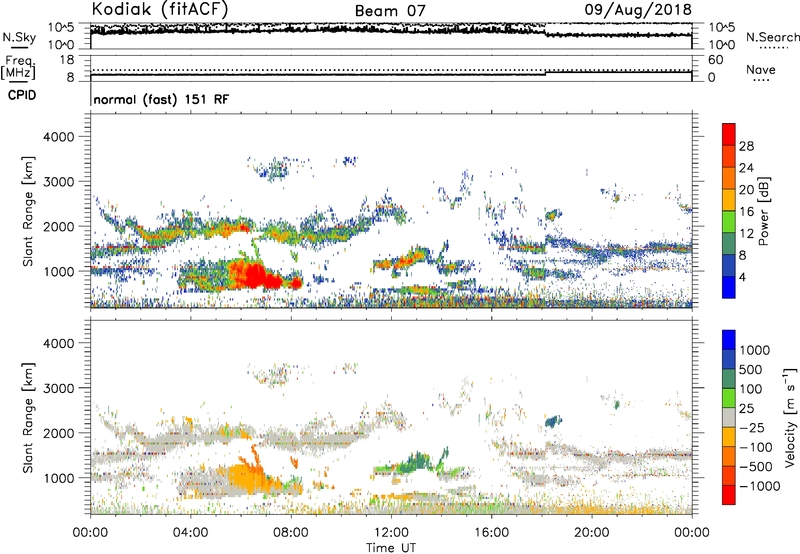Click the "N.Search" legend label
Image resolution: width=800 pixels, height=554 pixels.
[772, 37]
